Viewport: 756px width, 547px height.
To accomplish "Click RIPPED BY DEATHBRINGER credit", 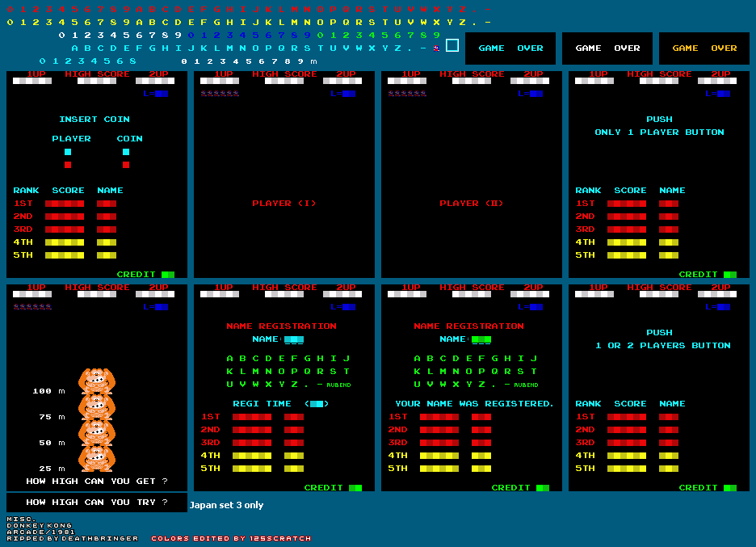I will tap(73, 538).
